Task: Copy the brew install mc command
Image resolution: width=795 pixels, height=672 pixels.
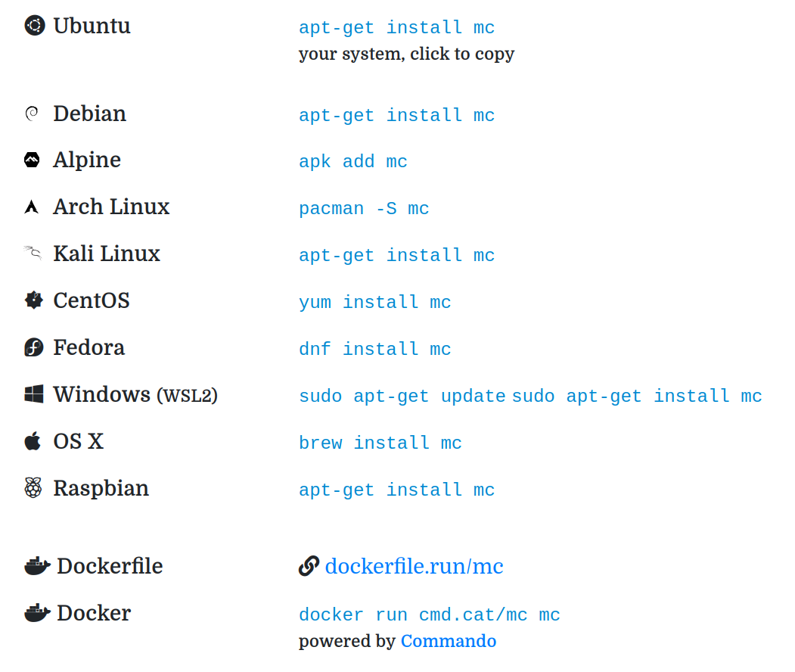Action: [380, 443]
